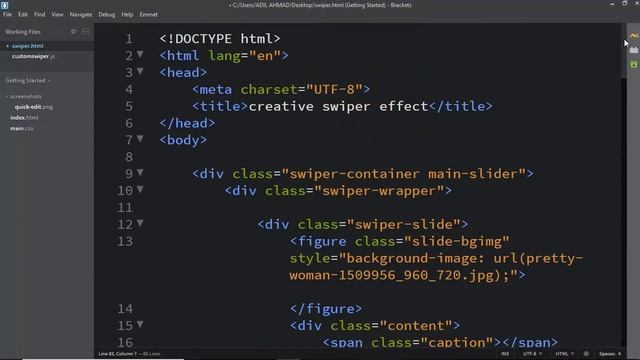The height and width of the screenshot is (360, 640).
Task: Open the Getting Started project dropdown
Action: point(28,80)
